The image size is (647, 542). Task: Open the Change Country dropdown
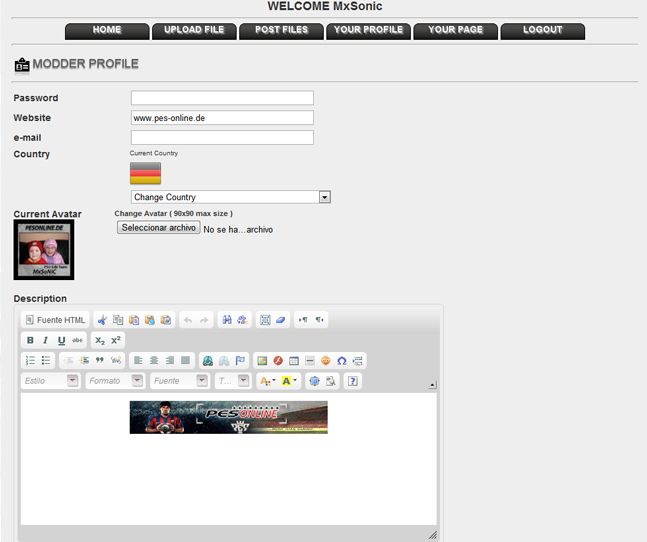click(x=230, y=197)
